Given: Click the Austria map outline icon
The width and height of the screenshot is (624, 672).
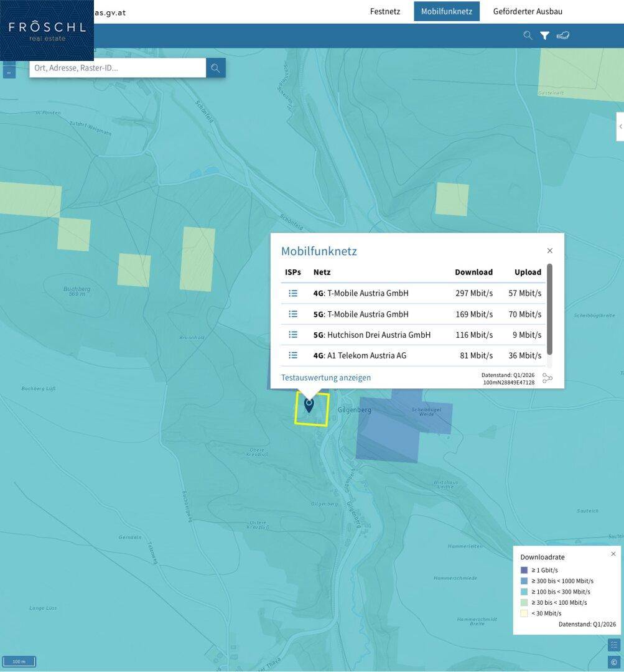Looking at the screenshot, I should [562, 35].
